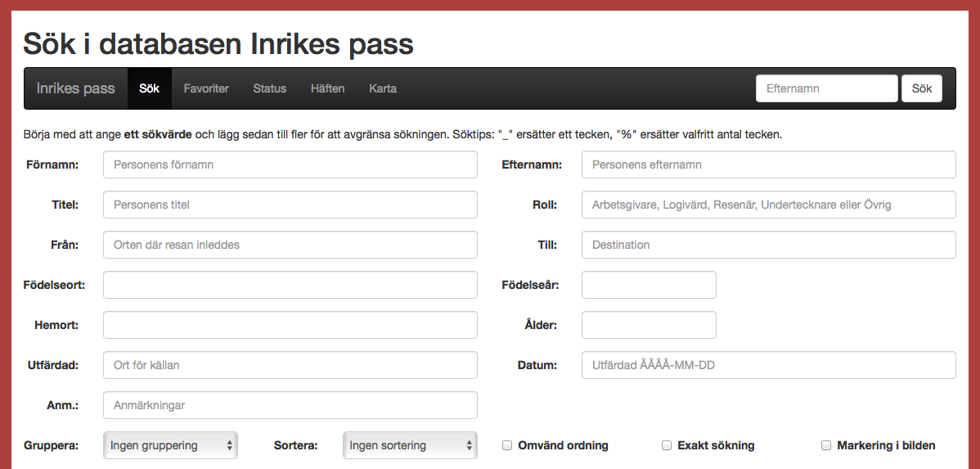
Task: Select the Sök tab in navbar
Action: pos(150,88)
